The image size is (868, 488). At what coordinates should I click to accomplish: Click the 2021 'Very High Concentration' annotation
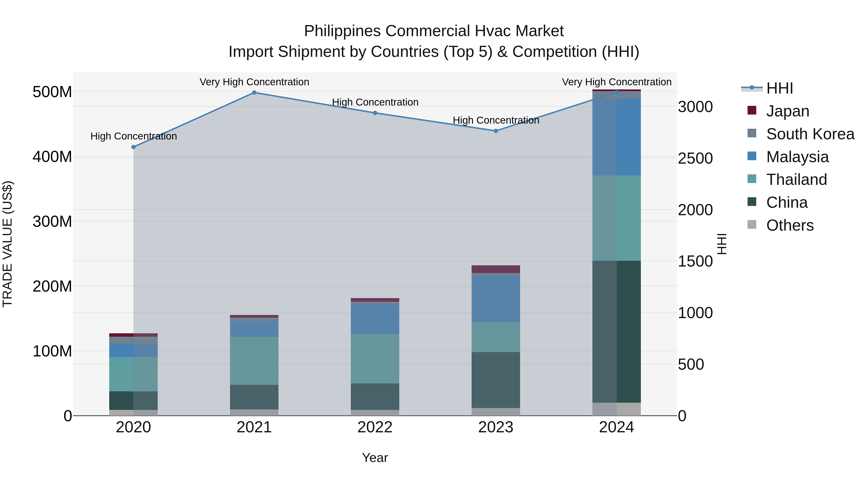[x=254, y=82]
